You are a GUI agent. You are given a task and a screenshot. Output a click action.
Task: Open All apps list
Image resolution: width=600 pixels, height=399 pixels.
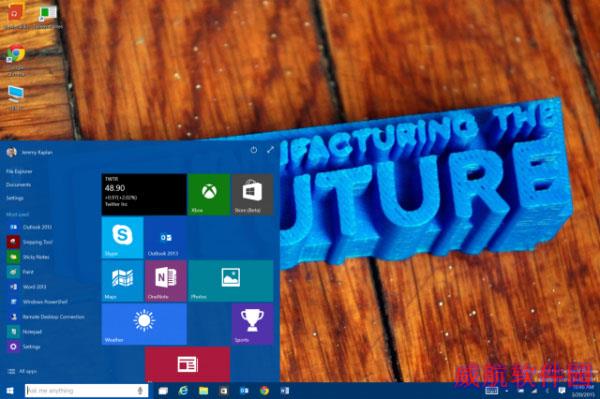tap(23, 371)
